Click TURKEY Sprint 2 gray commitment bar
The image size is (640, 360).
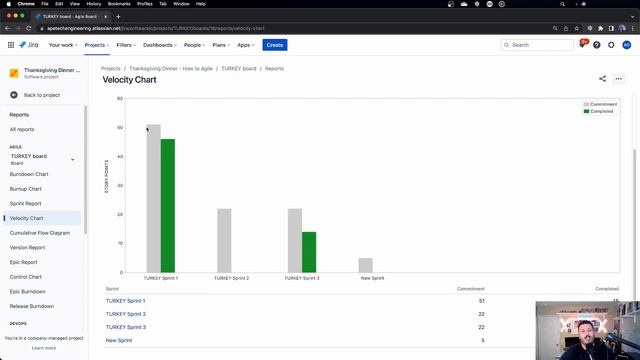tap(224, 240)
